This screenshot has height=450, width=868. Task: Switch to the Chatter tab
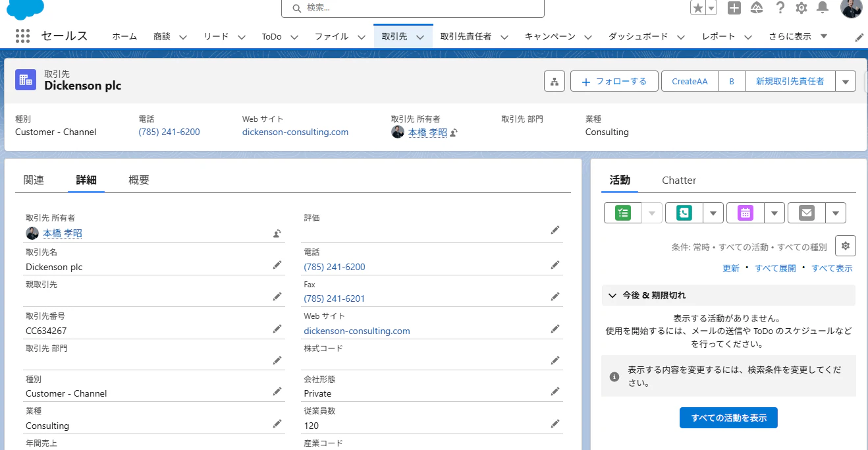[679, 180]
